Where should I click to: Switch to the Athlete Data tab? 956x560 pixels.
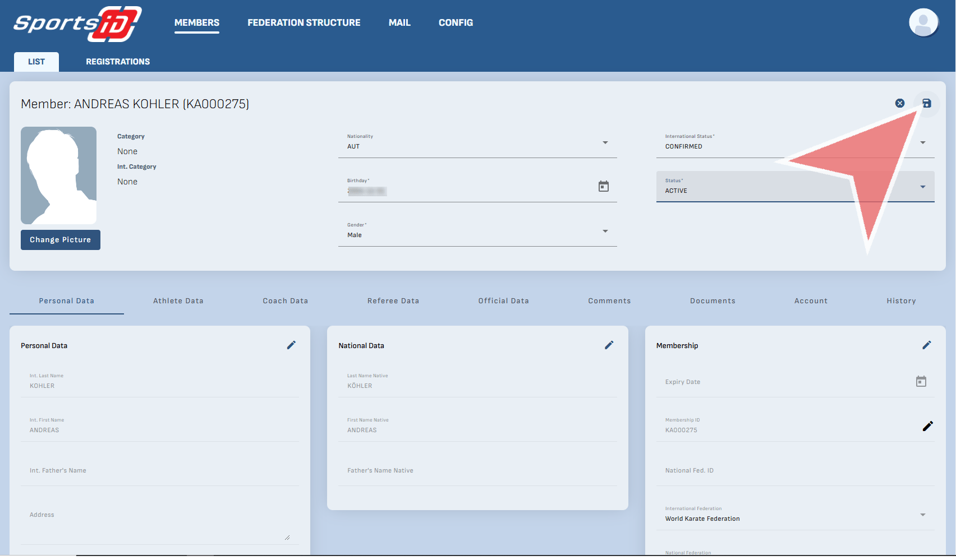tap(178, 301)
